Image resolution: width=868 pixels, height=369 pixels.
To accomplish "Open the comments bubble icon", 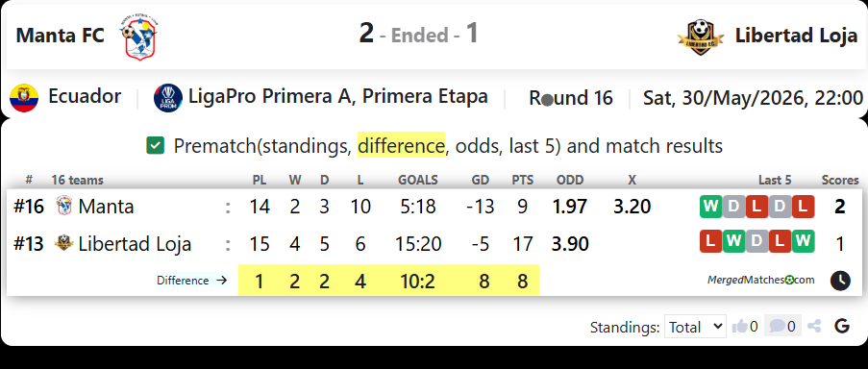I will click(x=778, y=327).
